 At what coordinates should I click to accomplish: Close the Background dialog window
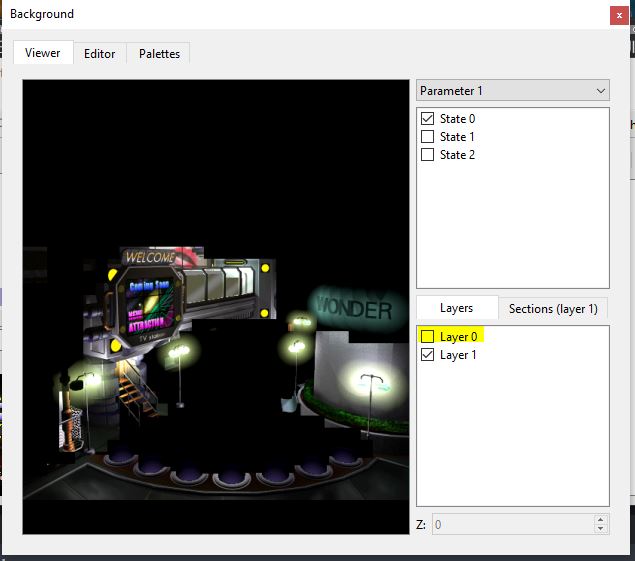click(619, 16)
